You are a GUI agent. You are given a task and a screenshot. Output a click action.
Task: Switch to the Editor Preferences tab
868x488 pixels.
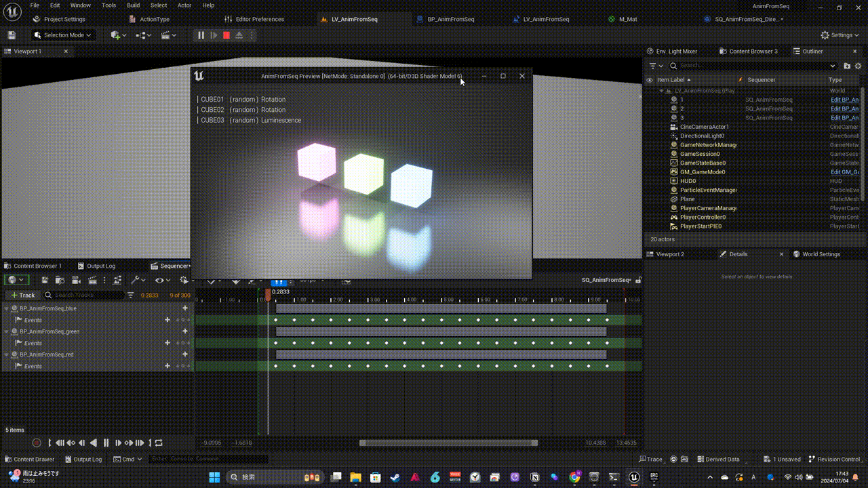[x=255, y=19]
